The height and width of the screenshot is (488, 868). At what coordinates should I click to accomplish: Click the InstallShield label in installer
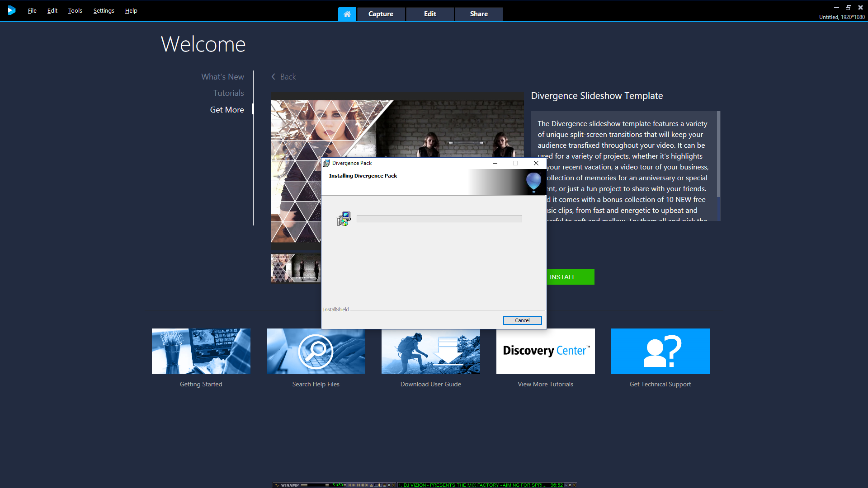point(335,310)
